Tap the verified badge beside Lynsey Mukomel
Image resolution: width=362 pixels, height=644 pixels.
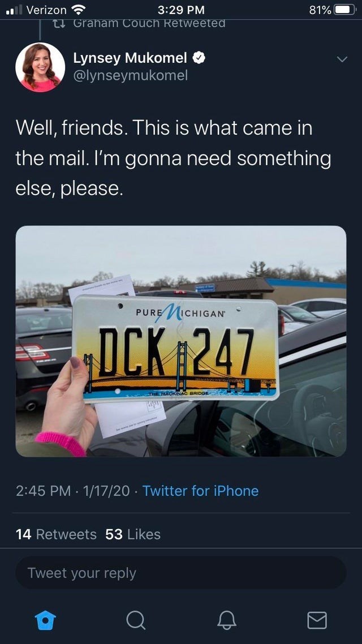[x=199, y=58]
